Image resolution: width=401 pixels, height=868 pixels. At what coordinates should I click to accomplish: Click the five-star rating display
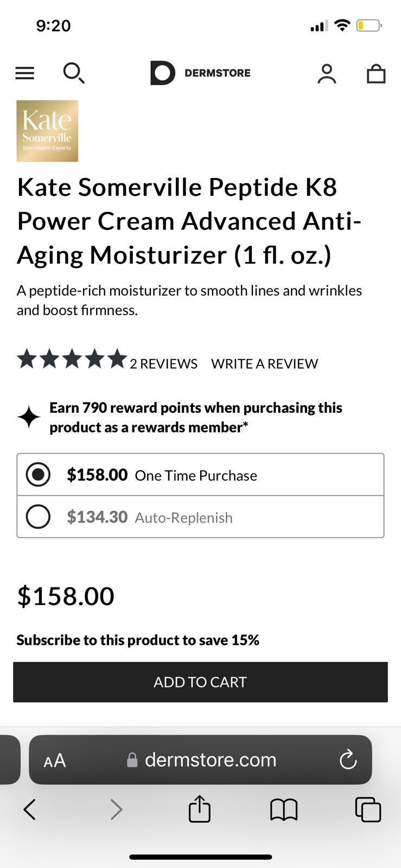point(72,359)
